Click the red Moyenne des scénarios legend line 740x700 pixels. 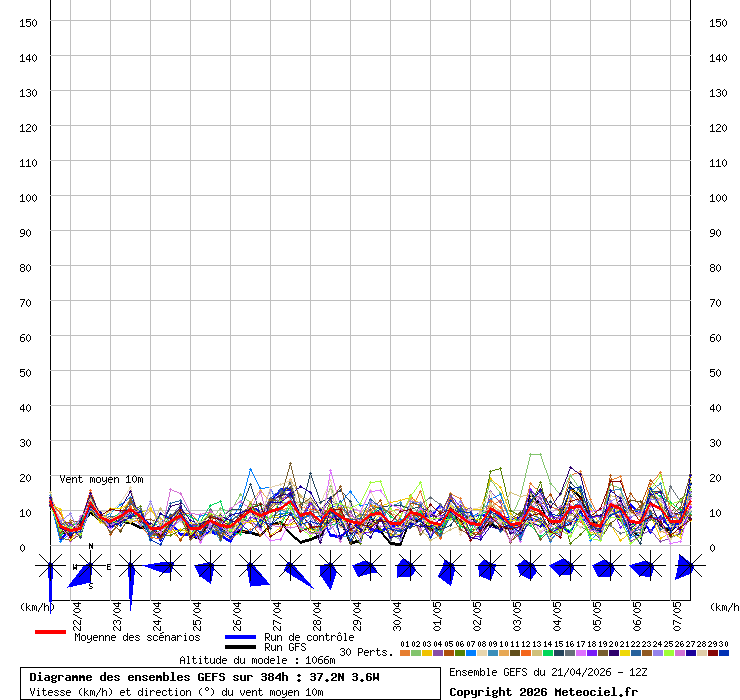[x=50, y=632]
